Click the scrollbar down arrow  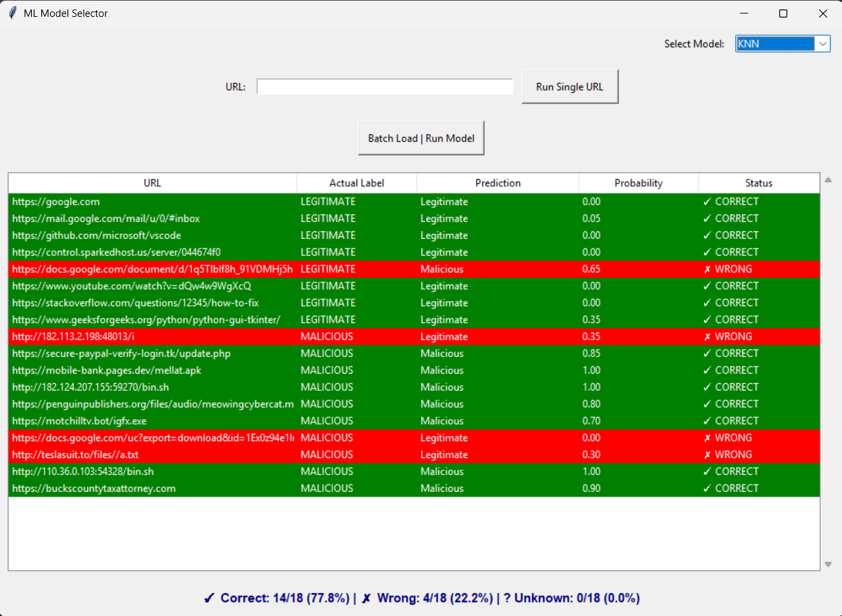point(828,565)
